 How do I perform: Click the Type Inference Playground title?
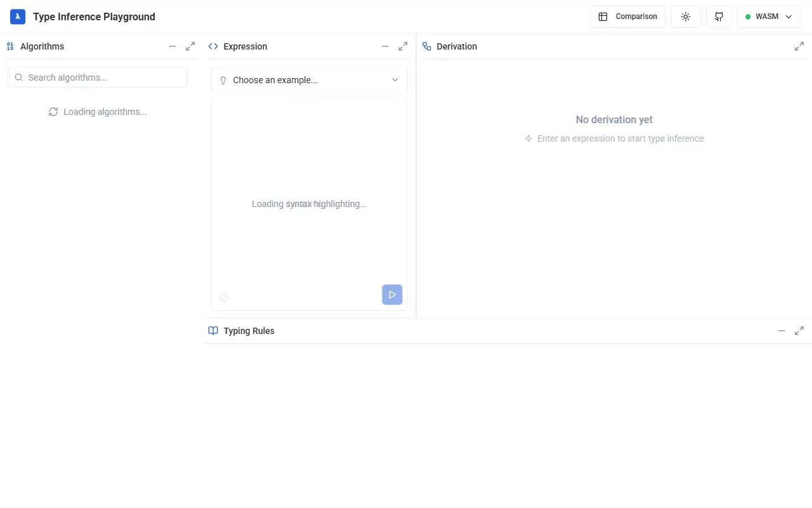94,17
